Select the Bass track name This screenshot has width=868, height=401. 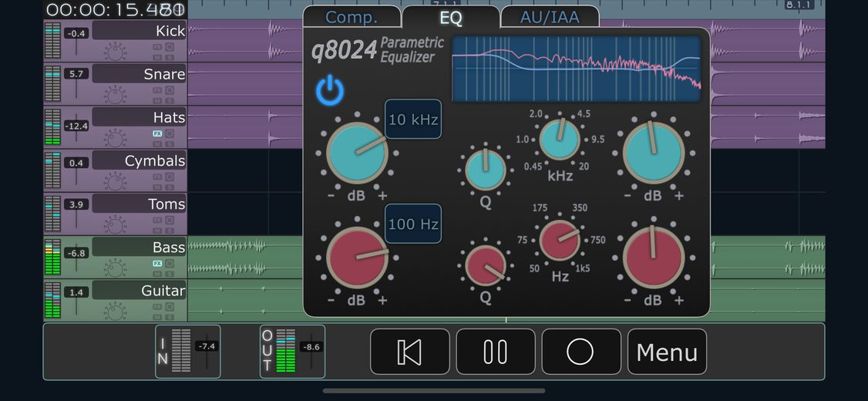(x=140, y=247)
